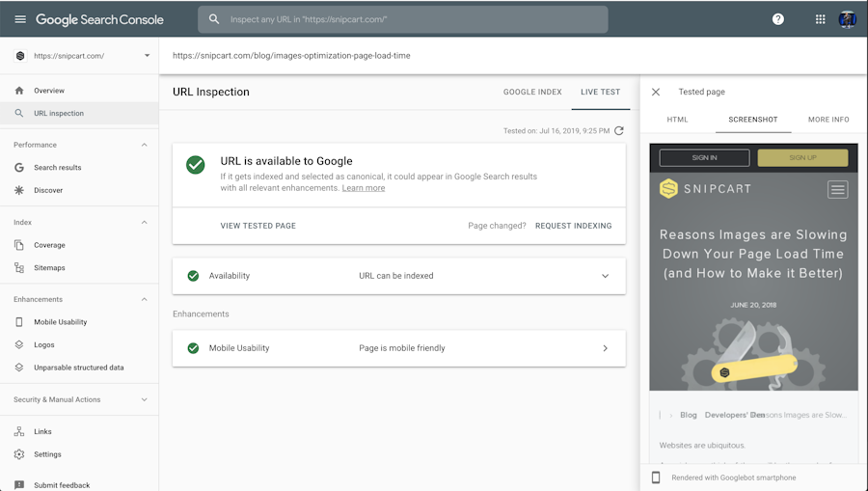Click the Snipcart logo in page screenshot
This screenshot has width=868, height=491.
coord(705,189)
